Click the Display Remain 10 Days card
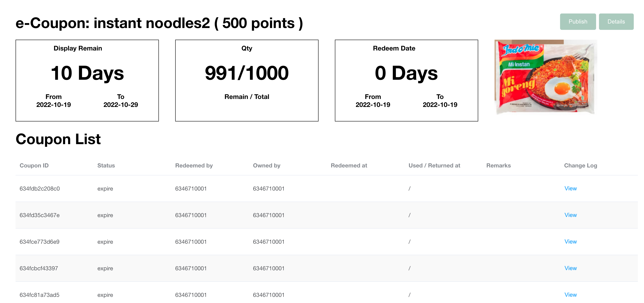The height and width of the screenshot is (303, 644). click(87, 80)
